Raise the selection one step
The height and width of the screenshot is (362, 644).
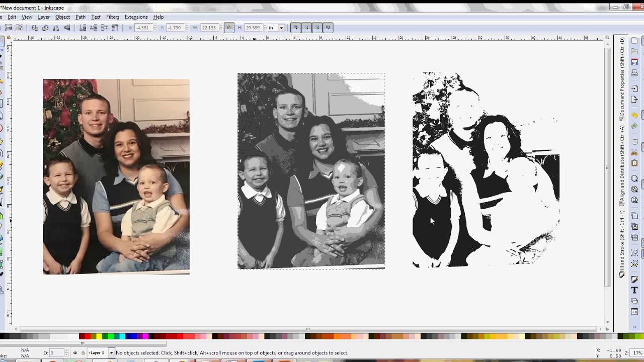[x=104, y=28]
